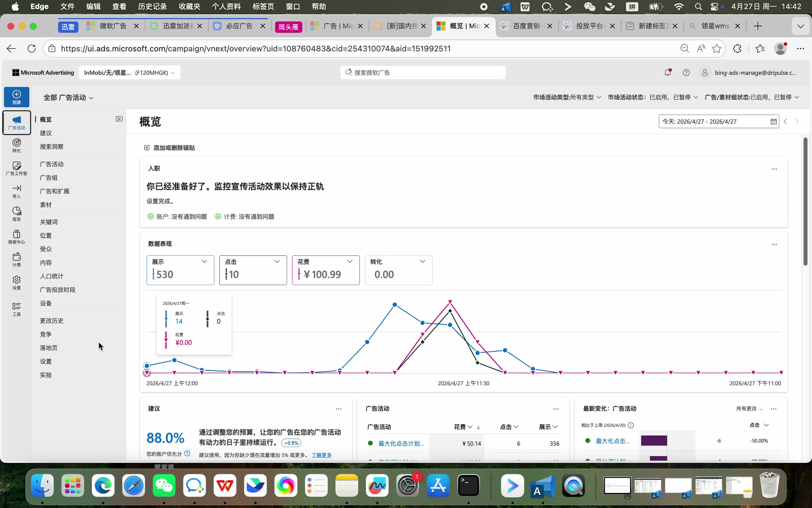Click 添加或删除磁贴 button
Viewport: 812px width, 508px height.
pos(169,148)
